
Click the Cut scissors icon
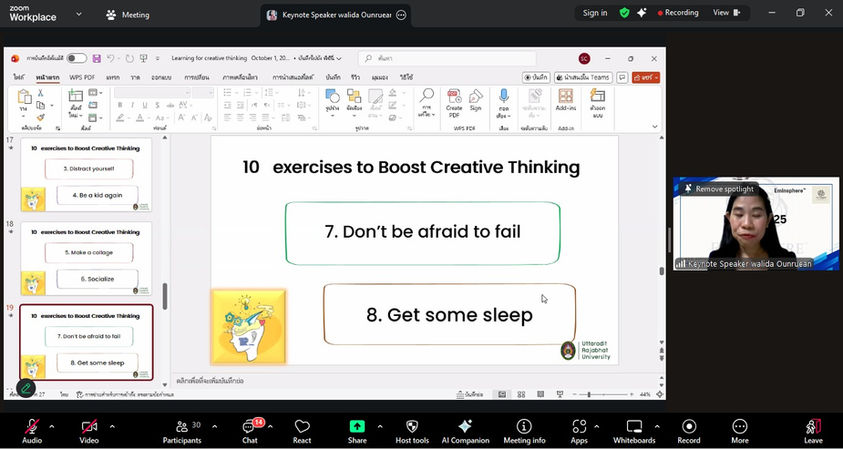(x=40, y=93)
